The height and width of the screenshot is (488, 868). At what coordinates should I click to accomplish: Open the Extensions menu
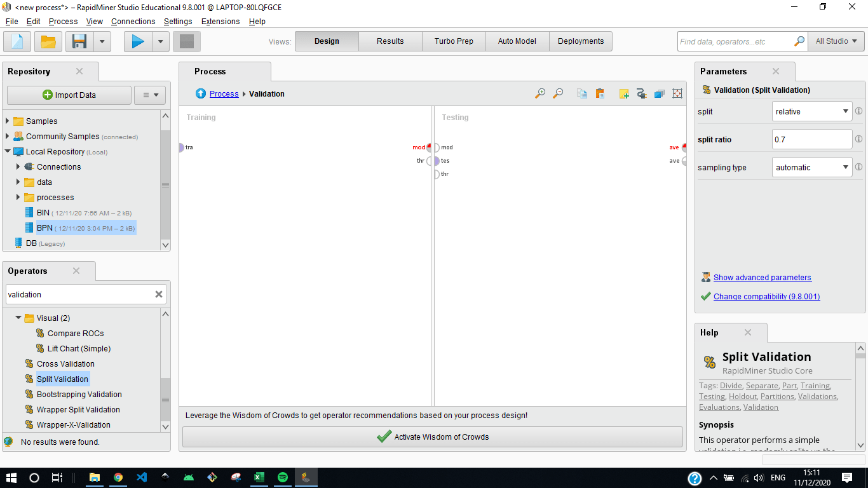point(220,21)
